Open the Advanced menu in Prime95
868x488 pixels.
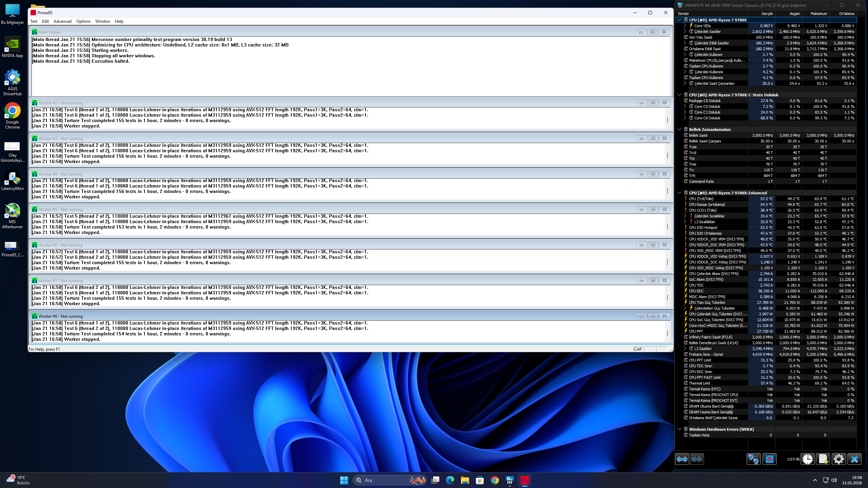(62, 21)
